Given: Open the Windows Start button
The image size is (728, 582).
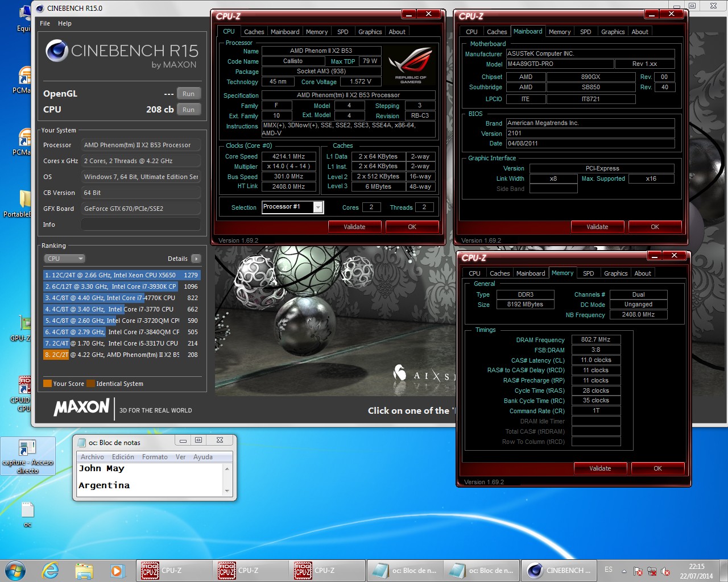Looking at the screenshot, I should pos(15,571).
